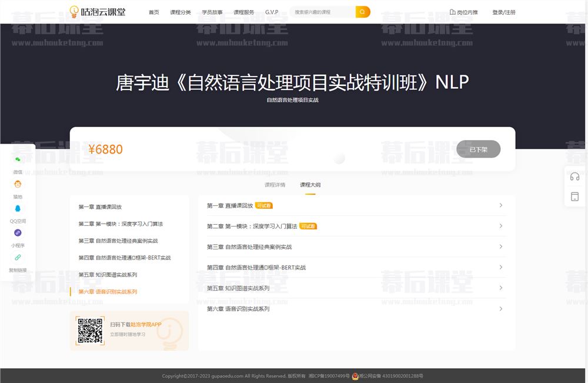Click the 岗位内推 link text

(x=467, y=12)
